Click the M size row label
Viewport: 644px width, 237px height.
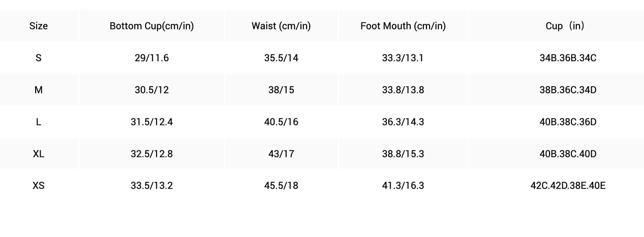pyautogui.click(x=38, y=90)
